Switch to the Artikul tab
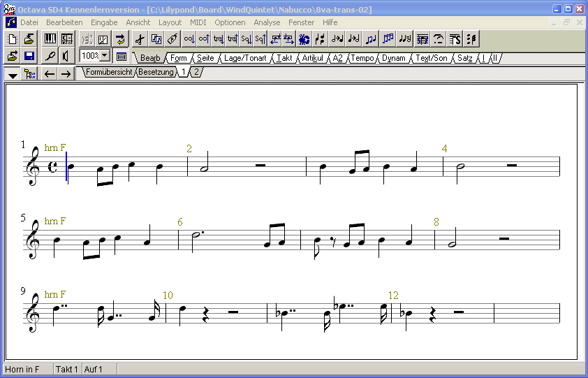The image size is (588, 378). (313, 58)
